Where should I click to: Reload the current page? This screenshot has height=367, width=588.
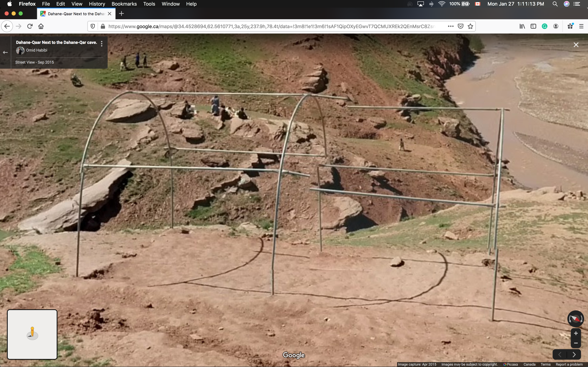click(x=30, y=26)
